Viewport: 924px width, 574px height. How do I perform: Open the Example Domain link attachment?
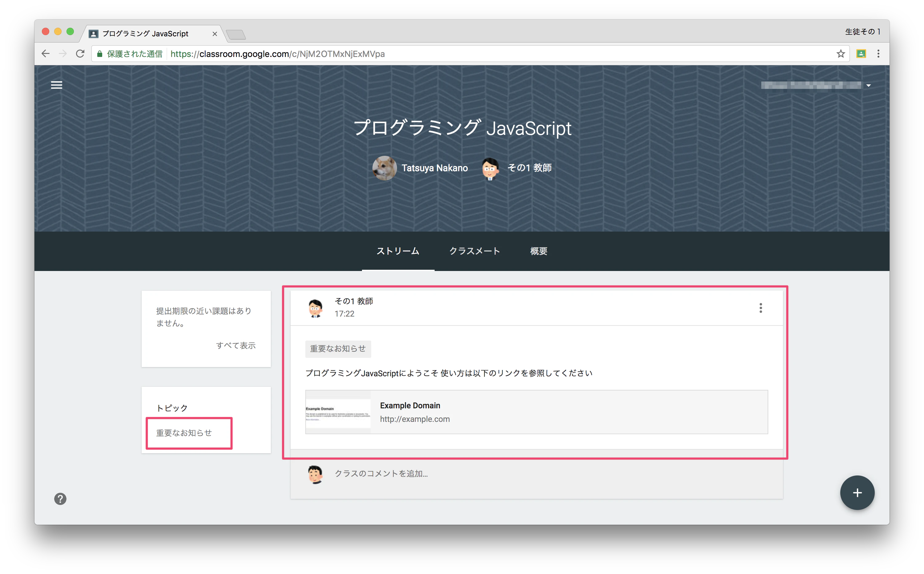(x=536, y=412)
